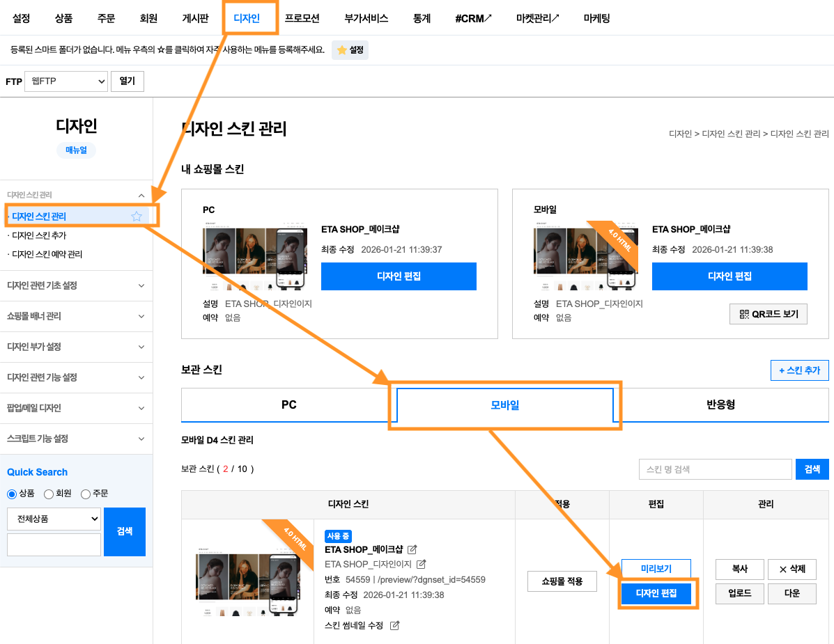The width and height of the screenshot is (834, 644).
Task: Click the + 스킨 추가 button
Action: (x=799, y=370)
